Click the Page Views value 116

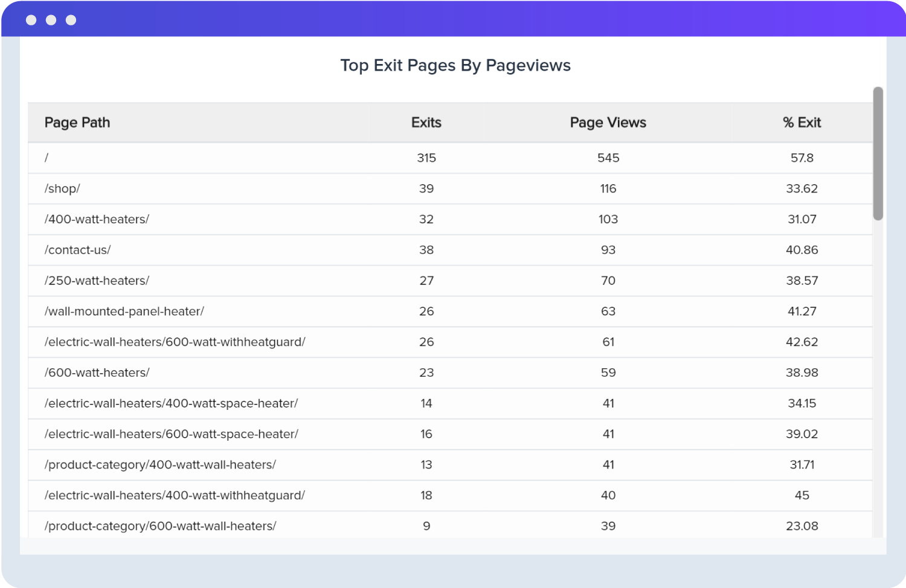[608, 188]
